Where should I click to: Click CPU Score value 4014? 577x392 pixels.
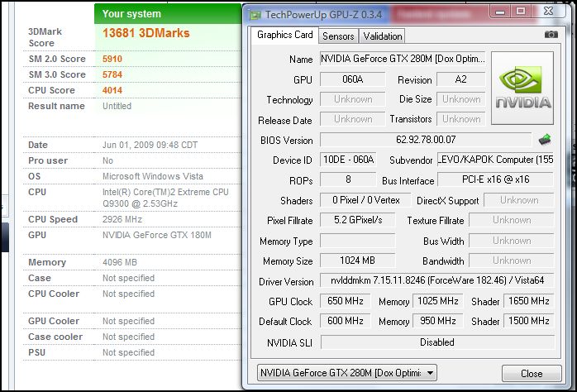click(112, 90)
